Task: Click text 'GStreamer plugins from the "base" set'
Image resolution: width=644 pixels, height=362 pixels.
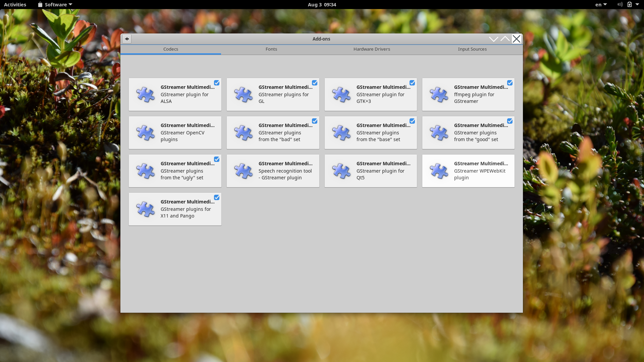Action: pyautogui.click(x=378, y=136)
